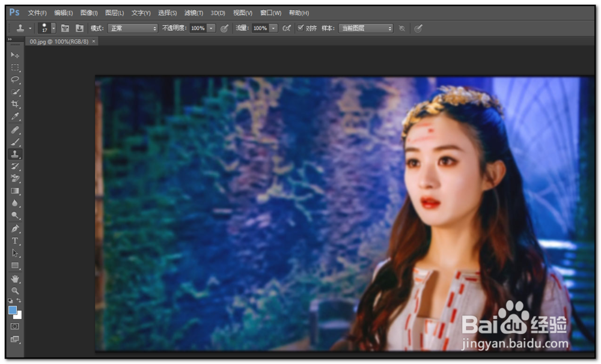
Task: Open the 滤镜(T) menu
Action: pos(194,13)
